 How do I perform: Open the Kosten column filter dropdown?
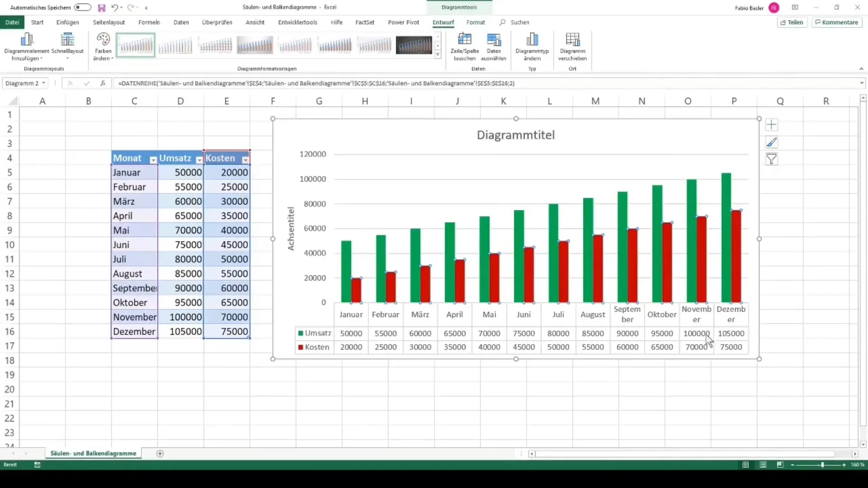pyautogui.click(x=245, y=160)
